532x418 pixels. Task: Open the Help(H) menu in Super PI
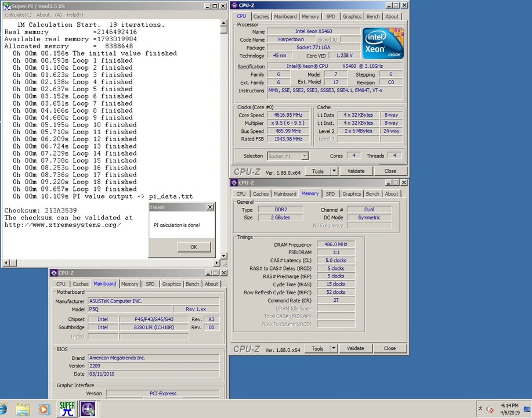[x=75, y=15]
